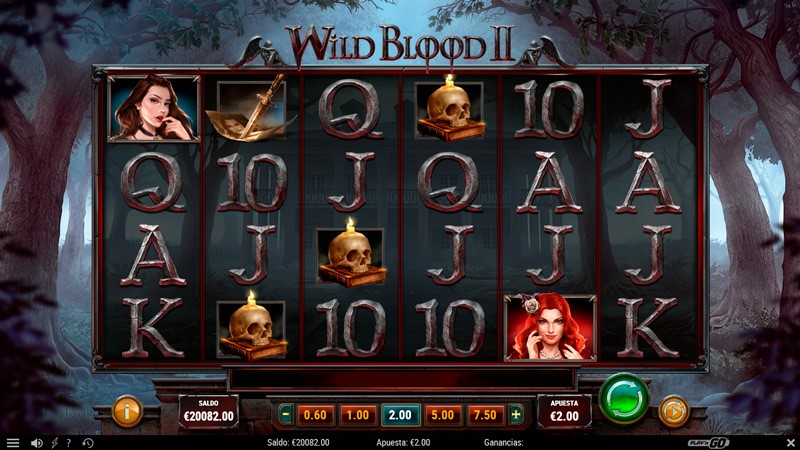Click the Play'n GO logo
This screenshot has width=800, height=450.
708,443
